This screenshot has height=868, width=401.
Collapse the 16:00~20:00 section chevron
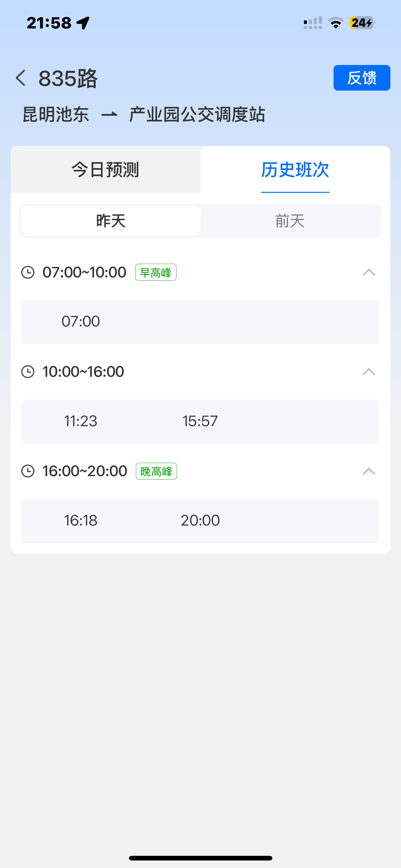coord(369,471)
